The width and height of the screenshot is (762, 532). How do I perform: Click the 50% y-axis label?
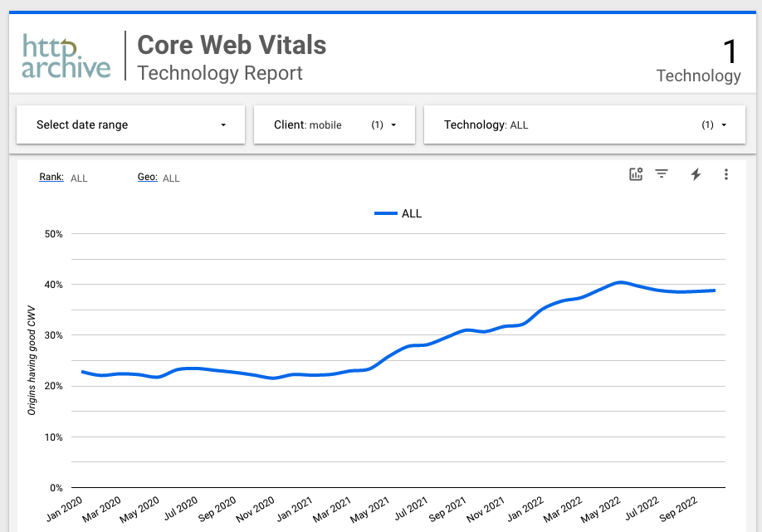[53, 234]
